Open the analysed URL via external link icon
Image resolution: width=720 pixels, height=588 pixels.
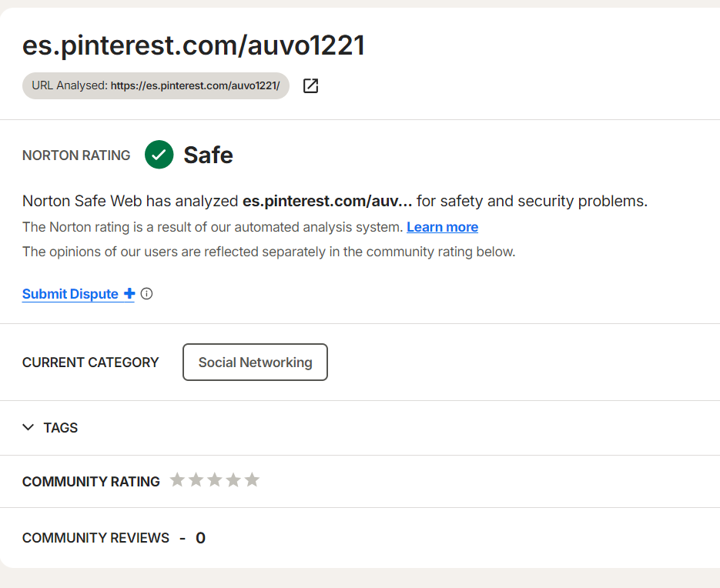pos(310,86)
